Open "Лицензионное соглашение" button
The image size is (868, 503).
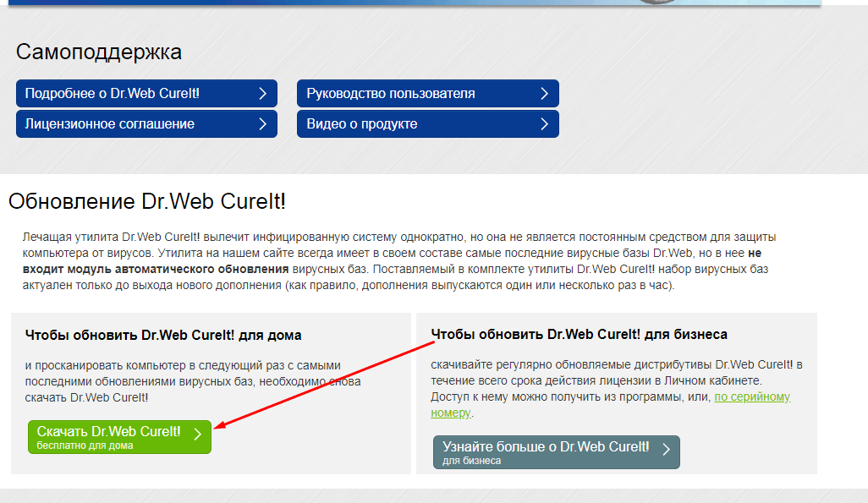click(x=146, y=124)
